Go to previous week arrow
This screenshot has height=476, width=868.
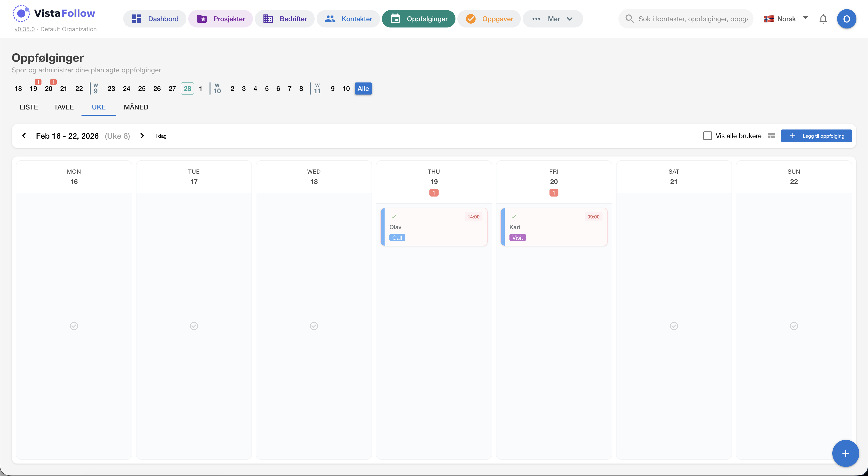[x=24, y=136]
